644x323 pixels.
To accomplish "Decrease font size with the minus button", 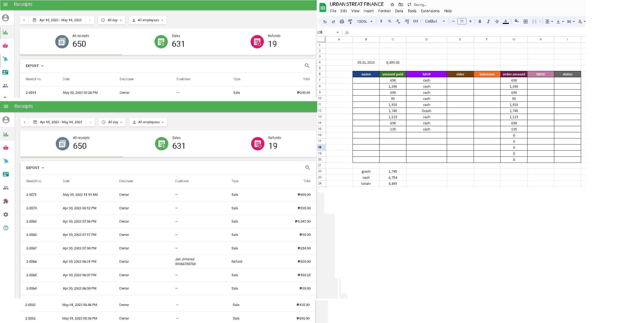I will click(x=453, y=21).
